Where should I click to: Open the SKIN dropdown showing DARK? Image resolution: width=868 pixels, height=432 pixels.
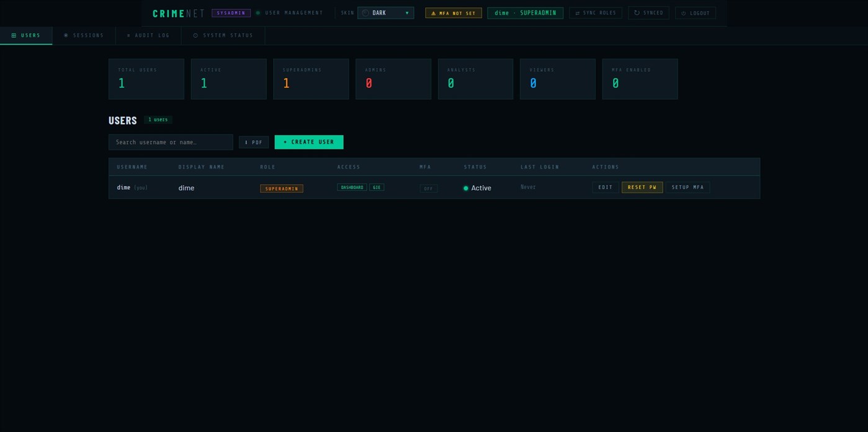tap(385, 13)
